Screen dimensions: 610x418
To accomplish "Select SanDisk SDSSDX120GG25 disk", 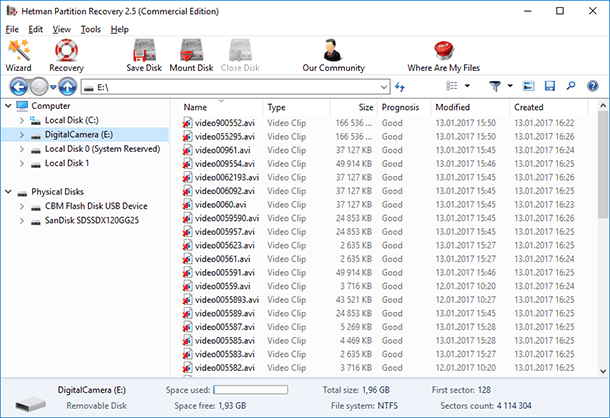I will tap(92, 221).
